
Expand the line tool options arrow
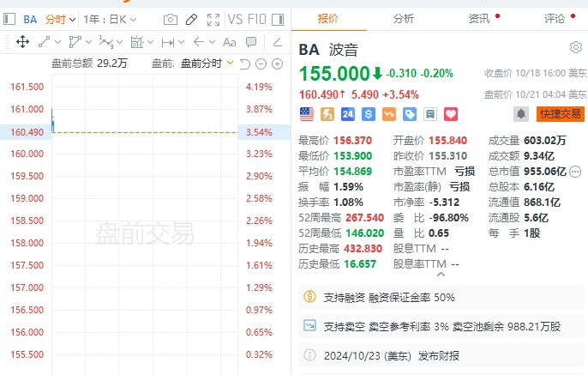coord(57,42)
